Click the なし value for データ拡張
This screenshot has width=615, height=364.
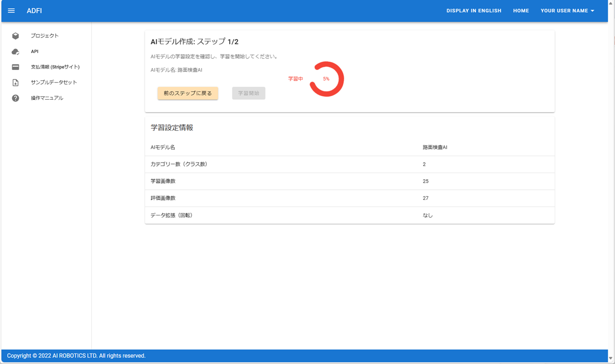[428, 215]
